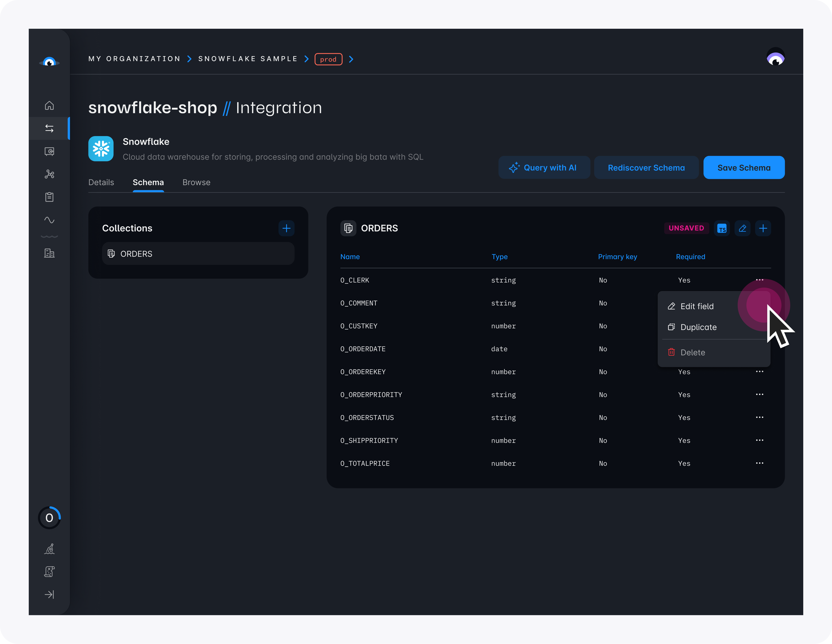The width and height of the screenshot is (832, 644).
Task: Open the script scroll icon in sidebar
Action: (49, 571)
